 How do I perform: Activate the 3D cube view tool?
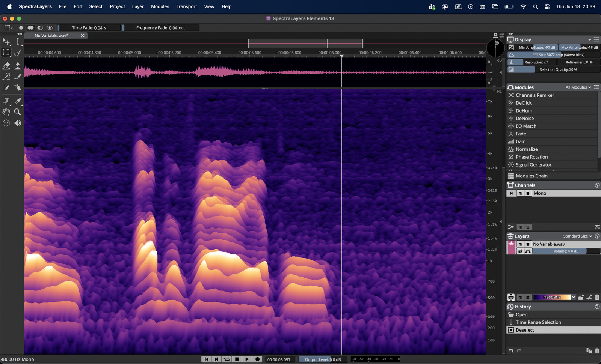[x=6, y=123]
